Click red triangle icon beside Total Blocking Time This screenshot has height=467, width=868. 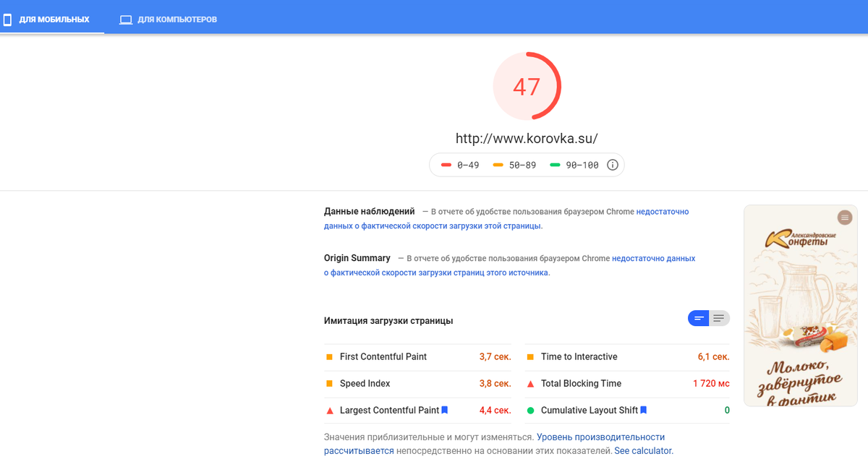530,383
